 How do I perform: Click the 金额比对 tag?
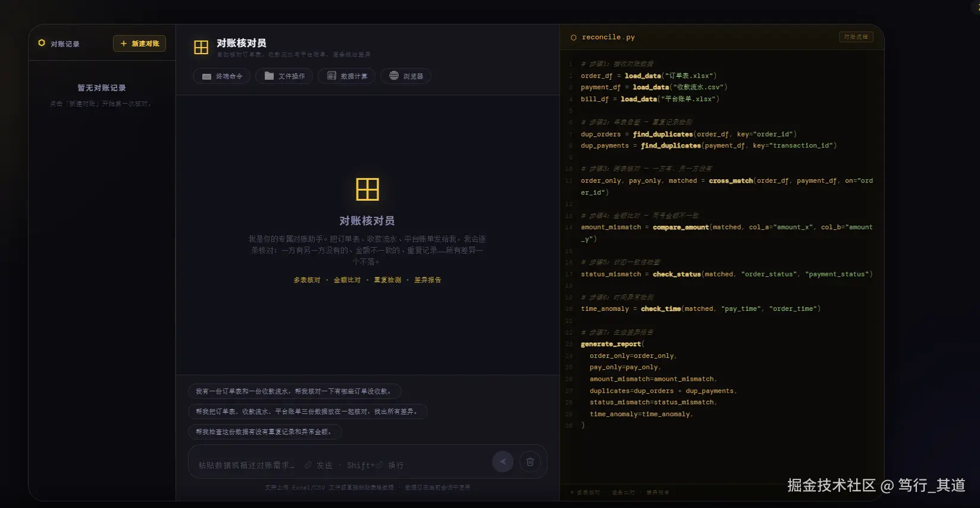tap(347, 280)
